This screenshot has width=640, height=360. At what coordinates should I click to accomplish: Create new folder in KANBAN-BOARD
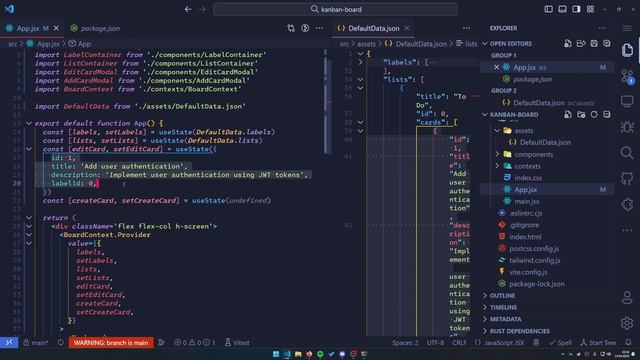coord(581,115)
